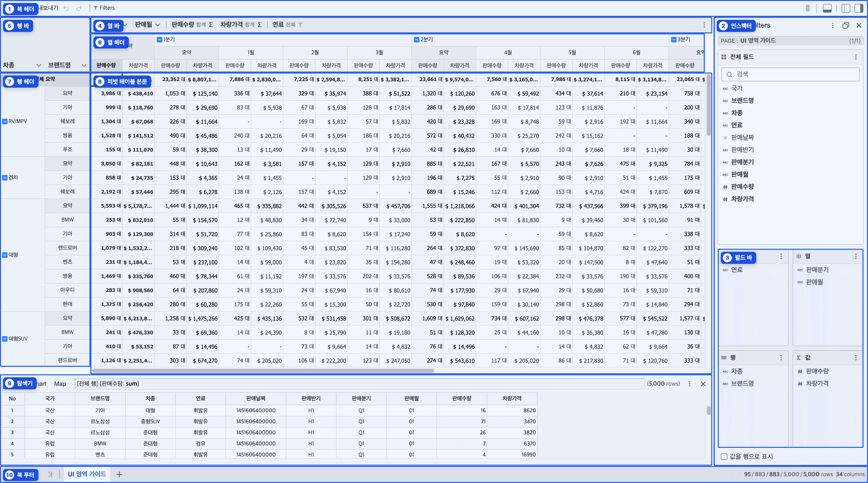Image resolution: width=868 pixels, height=483 pixels.
Task: Click the 1월 month column header
Action: click(251, 52)
